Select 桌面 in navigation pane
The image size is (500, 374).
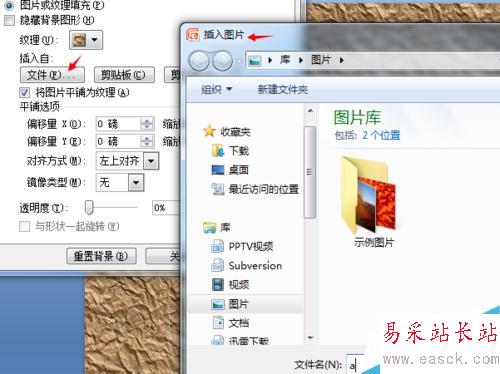pos(239,170)
